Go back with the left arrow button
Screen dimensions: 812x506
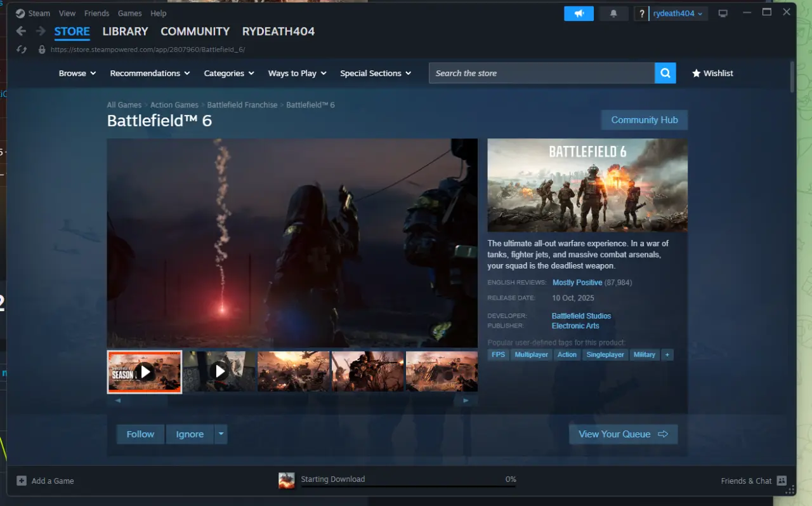[x=21, y=31]
